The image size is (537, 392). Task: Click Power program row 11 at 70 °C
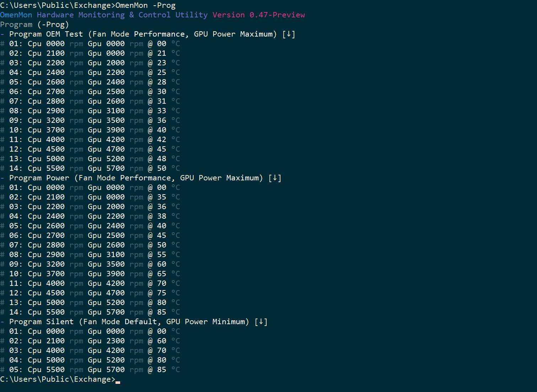click(90, 283)
